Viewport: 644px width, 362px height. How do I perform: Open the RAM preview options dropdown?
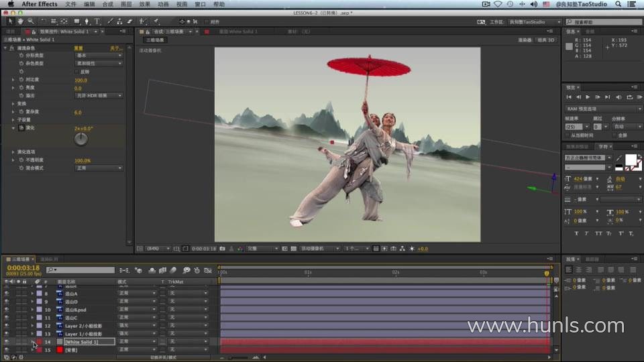tap(603, 109)
